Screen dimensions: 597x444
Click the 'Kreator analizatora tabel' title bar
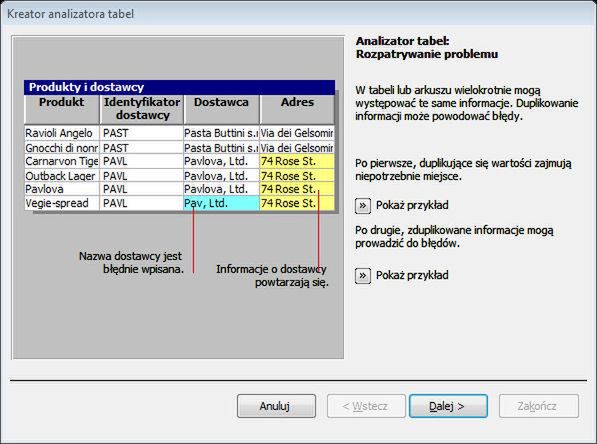coord(298,14)
